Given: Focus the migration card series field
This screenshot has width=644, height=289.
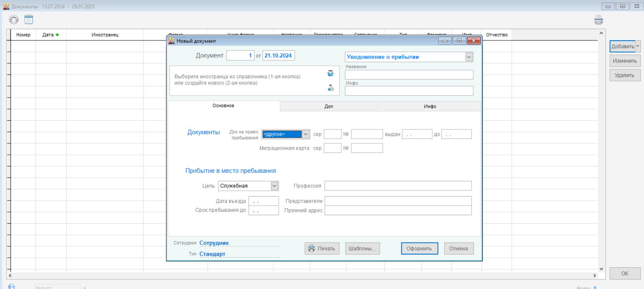Looking at the screenshot, I should [332, 148].
